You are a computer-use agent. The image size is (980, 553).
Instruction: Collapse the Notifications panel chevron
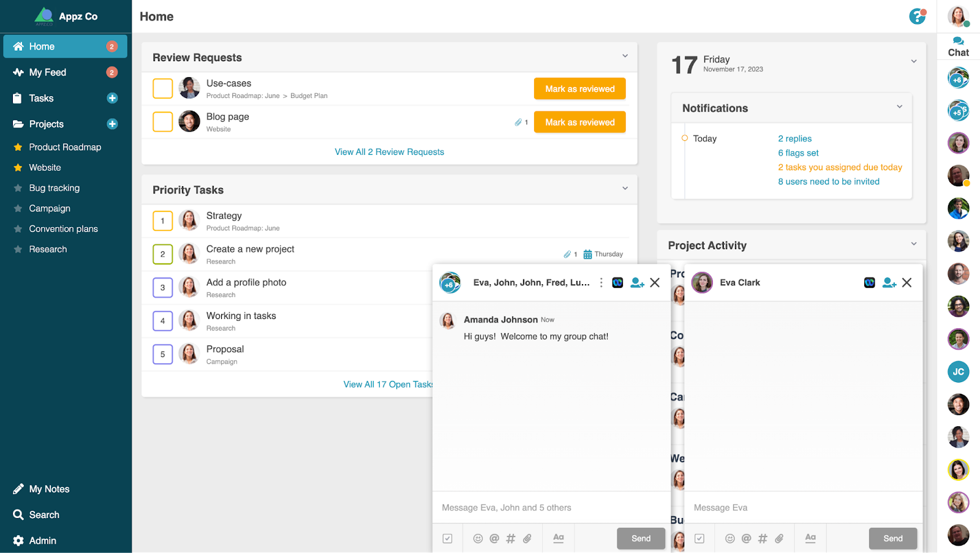899,107
